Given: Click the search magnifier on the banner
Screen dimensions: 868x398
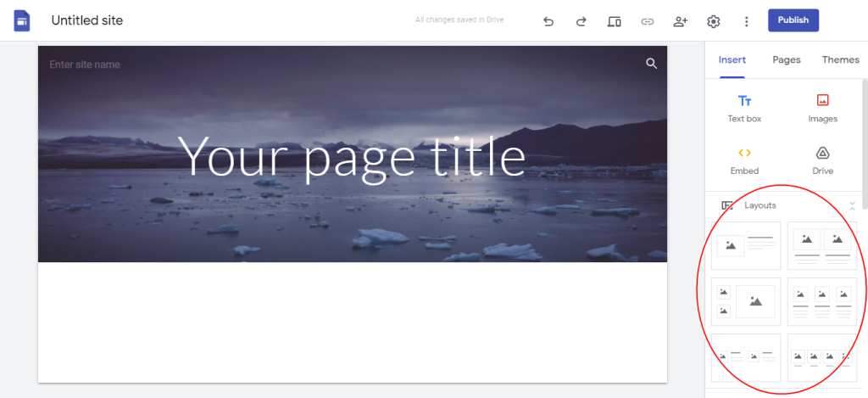Looking at the screenshot, I should coord(652,64).
